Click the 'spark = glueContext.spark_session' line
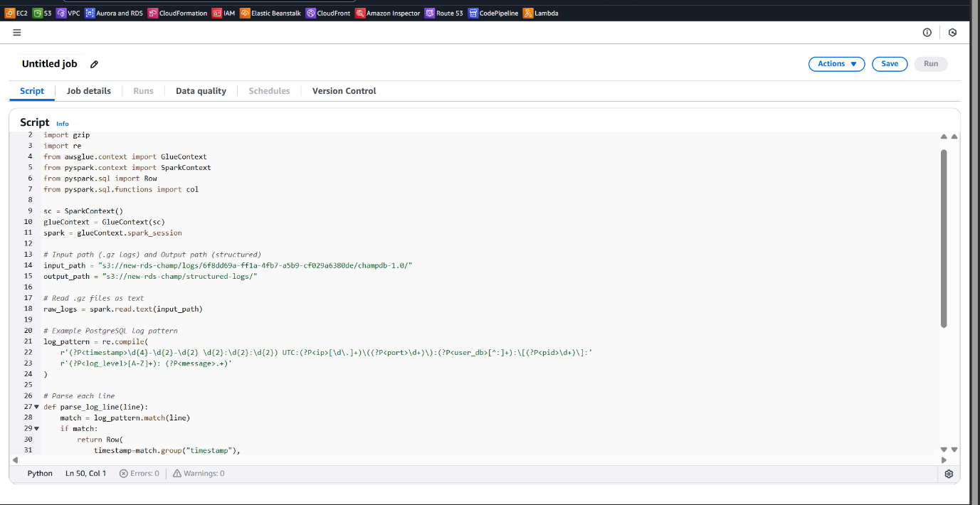The width and height of the screenshot is (980, 505). click(x=112, y=233)
